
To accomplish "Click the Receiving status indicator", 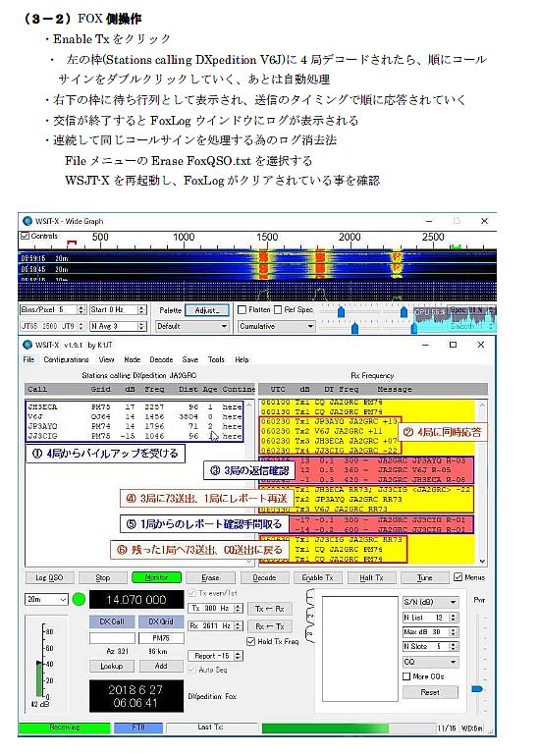I will click(64, 728).
